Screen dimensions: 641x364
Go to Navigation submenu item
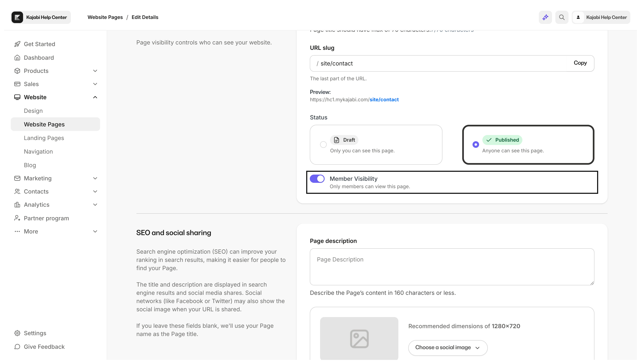coord(38,152)
